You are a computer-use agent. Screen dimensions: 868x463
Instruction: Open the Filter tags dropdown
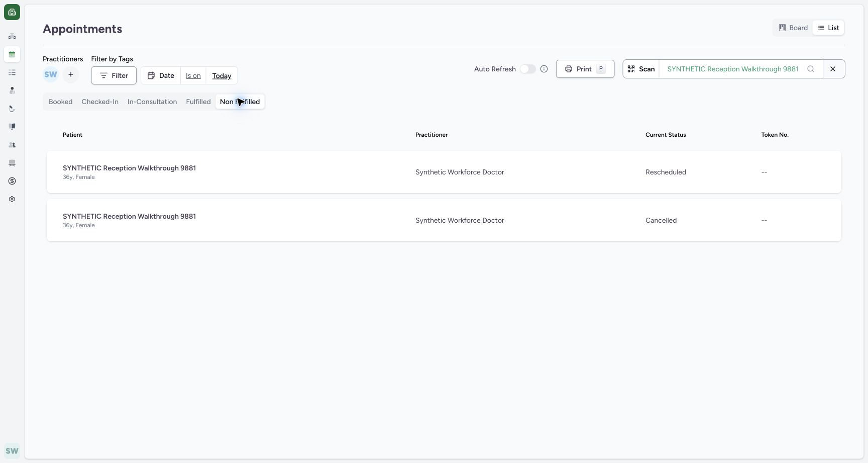click(x=114, y=75)
